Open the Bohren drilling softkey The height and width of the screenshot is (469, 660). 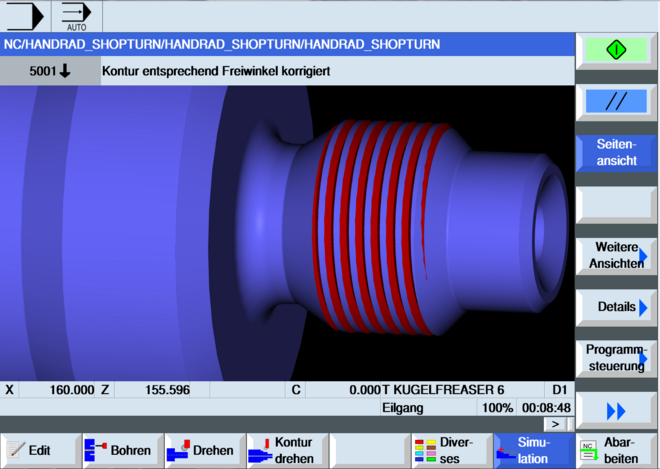click(121, 450)
